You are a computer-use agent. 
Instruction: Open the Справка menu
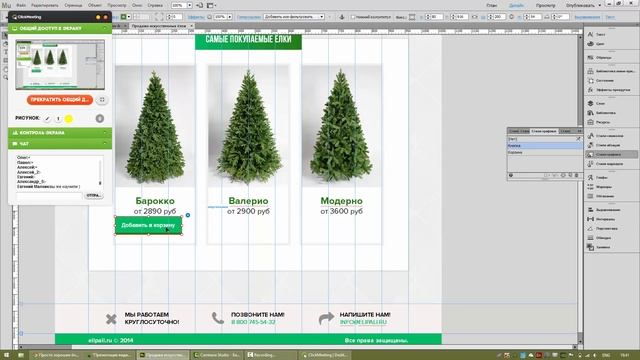[x=155, y=5]
